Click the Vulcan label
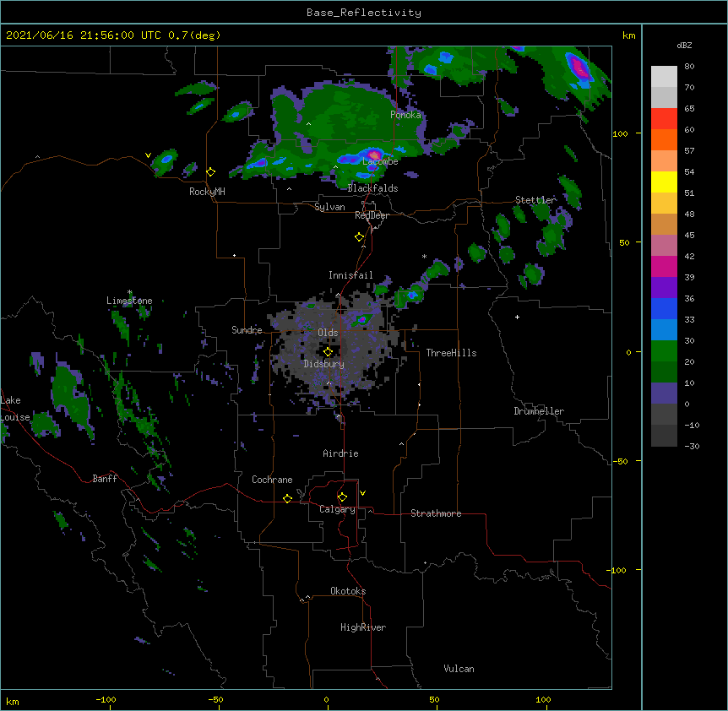Viewport: 728px width, 711px height. pos(459,669)
